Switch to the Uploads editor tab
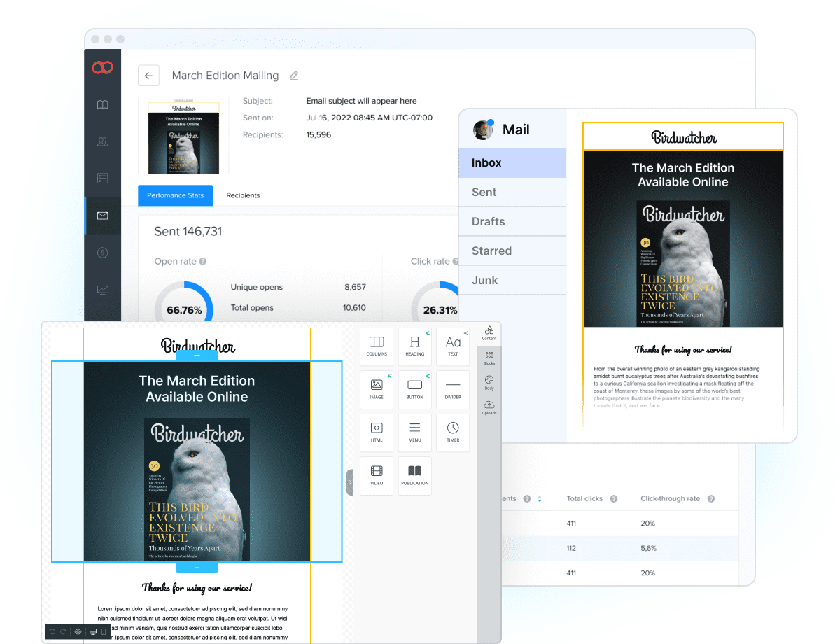The width and height of the screenshot is (840, 644). click(489, 407)
